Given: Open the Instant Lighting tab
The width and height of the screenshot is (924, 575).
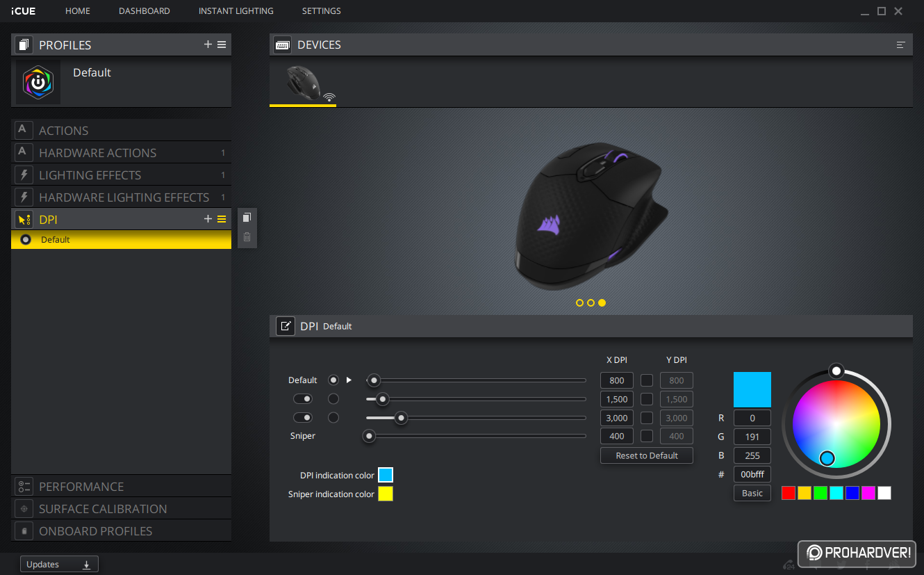Looking at the screenshot, I should click(x=236, y=11).
